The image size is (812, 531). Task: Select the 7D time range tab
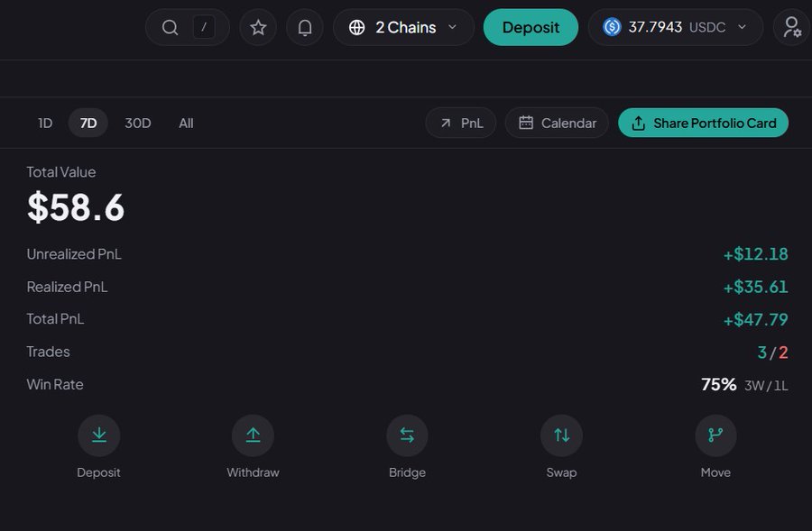coord(88,124)
